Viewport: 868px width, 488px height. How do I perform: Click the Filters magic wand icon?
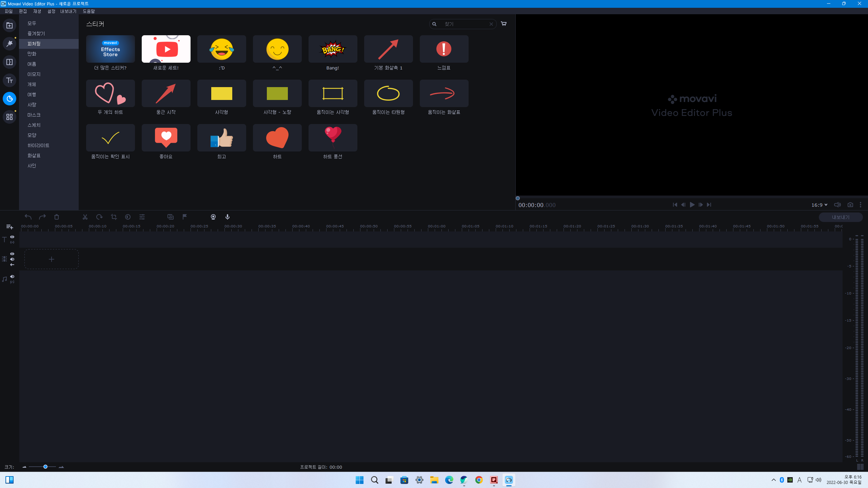9,44
